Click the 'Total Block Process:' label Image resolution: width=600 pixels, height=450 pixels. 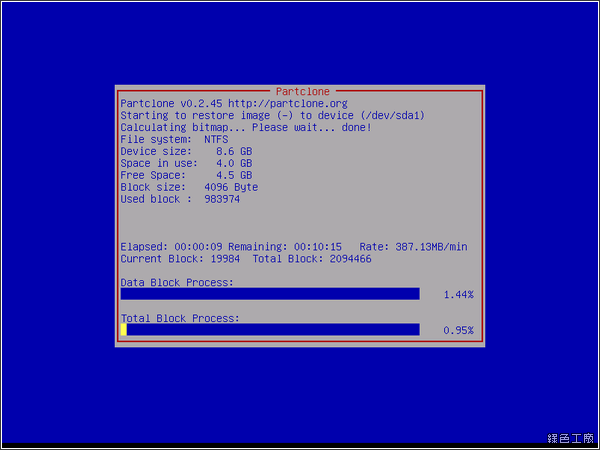click(180, 318)
